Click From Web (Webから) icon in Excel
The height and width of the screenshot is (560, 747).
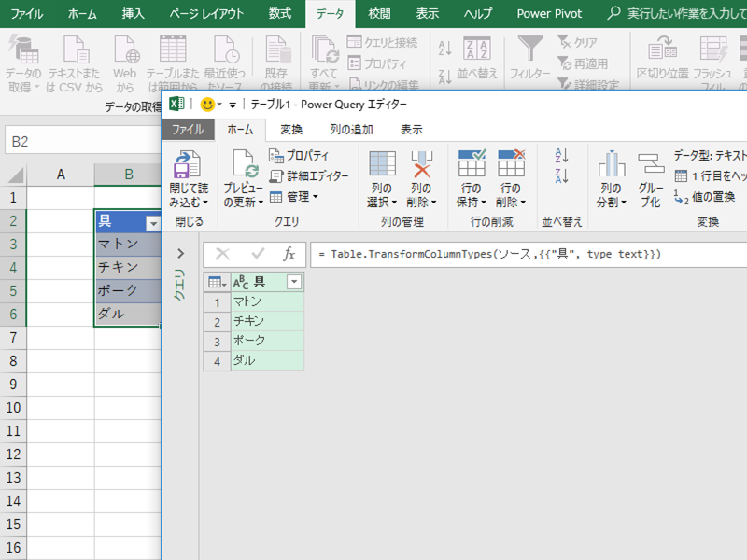click(126, 49)
